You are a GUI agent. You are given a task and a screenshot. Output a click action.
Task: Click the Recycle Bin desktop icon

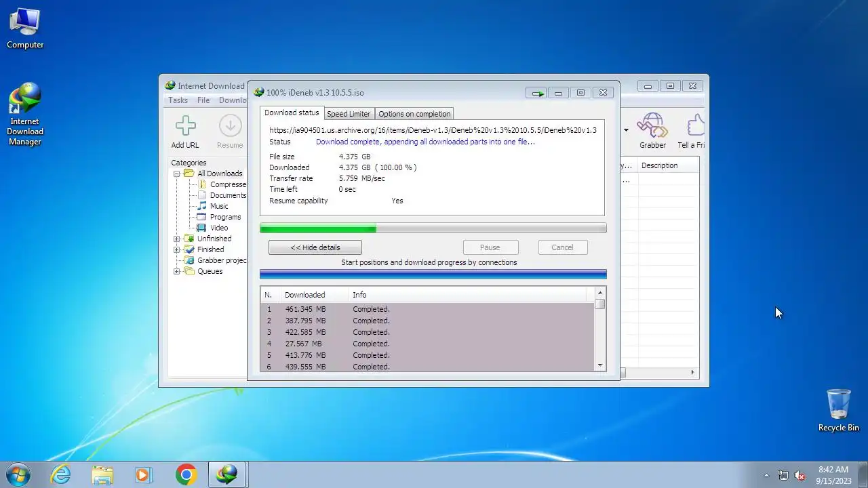(x=839, y=410)
